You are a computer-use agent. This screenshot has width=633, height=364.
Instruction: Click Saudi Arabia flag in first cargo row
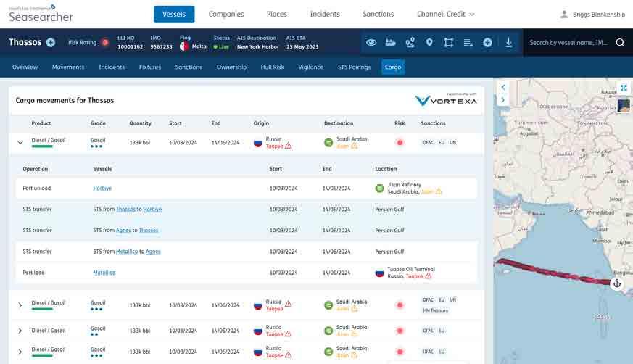pyautogui.click(x=328, y=142)
